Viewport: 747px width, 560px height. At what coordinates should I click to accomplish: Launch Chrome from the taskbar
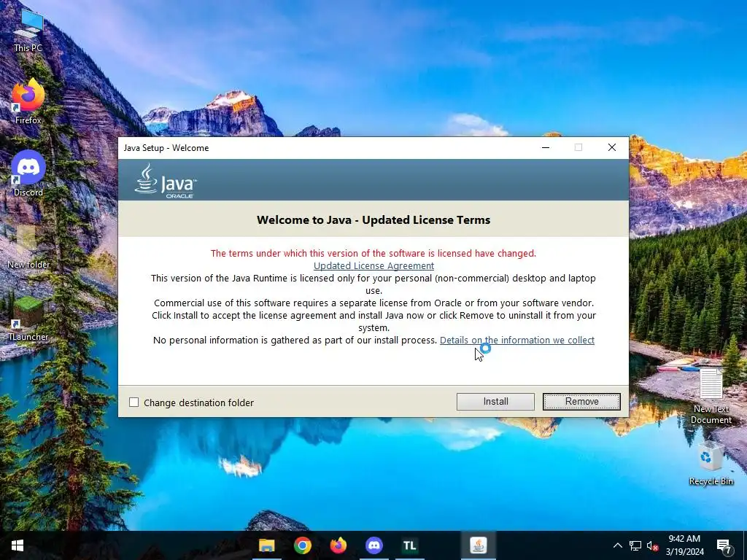pyautogui.click(x=303, y=545)
